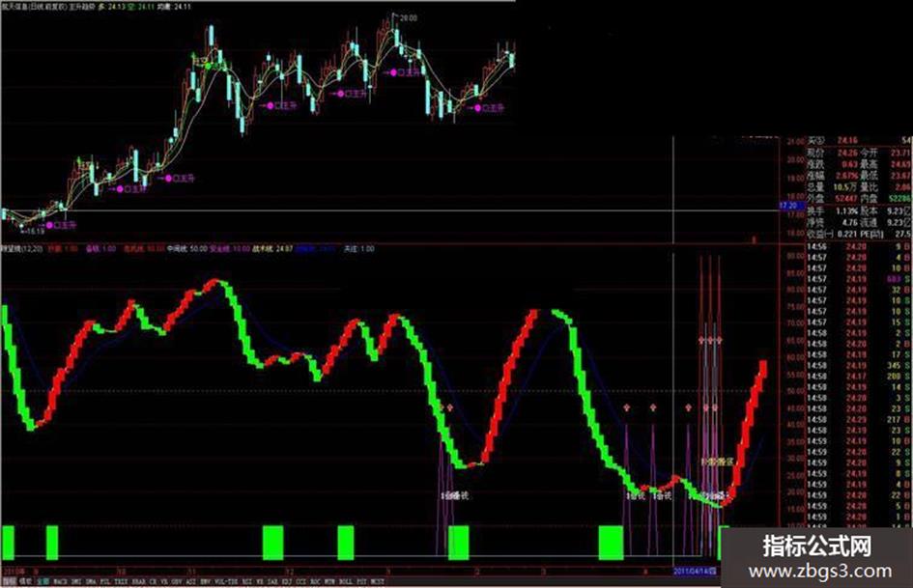
Task: Select the MCST indicator tab
Action: click(x=377, y=581)
